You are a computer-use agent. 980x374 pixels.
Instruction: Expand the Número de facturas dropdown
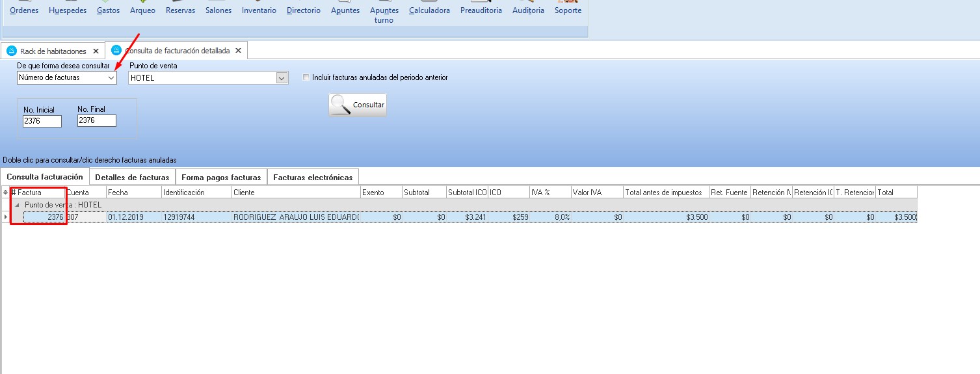click(111, 78)
